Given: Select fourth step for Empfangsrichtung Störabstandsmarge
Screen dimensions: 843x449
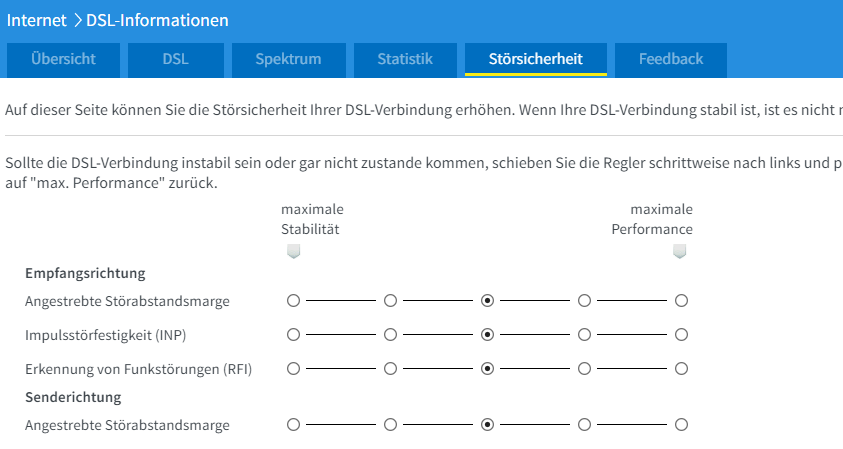Looking at the screenshot, I should pyautogui.click(x=584, y=301).
